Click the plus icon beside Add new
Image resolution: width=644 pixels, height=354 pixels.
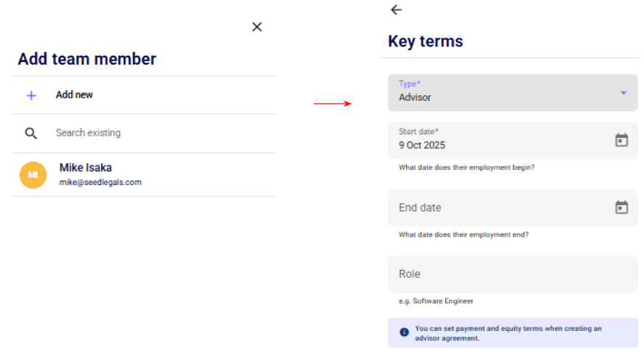click(31, 95)
